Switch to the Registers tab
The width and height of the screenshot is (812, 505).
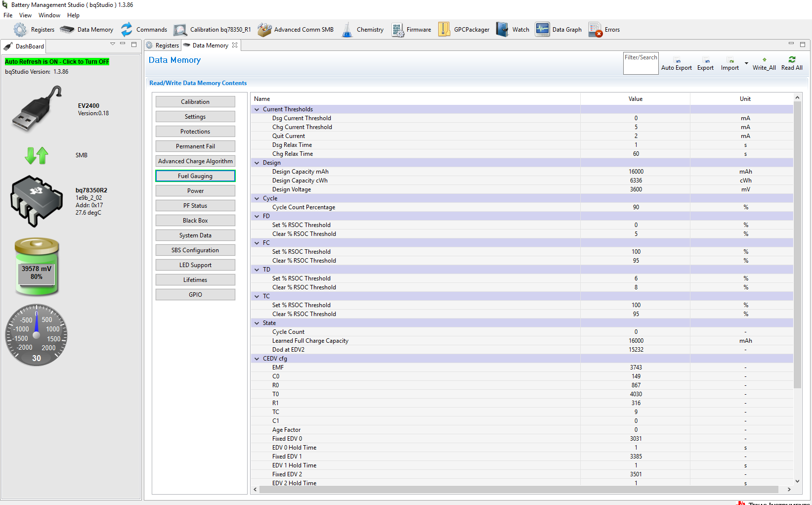point(163,46)
